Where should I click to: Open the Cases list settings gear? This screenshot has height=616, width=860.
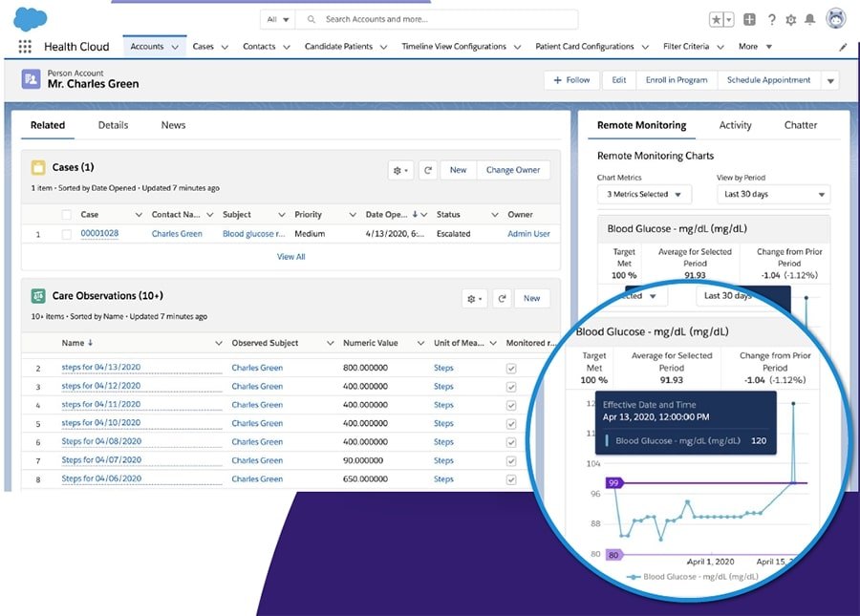coord(398,169)
